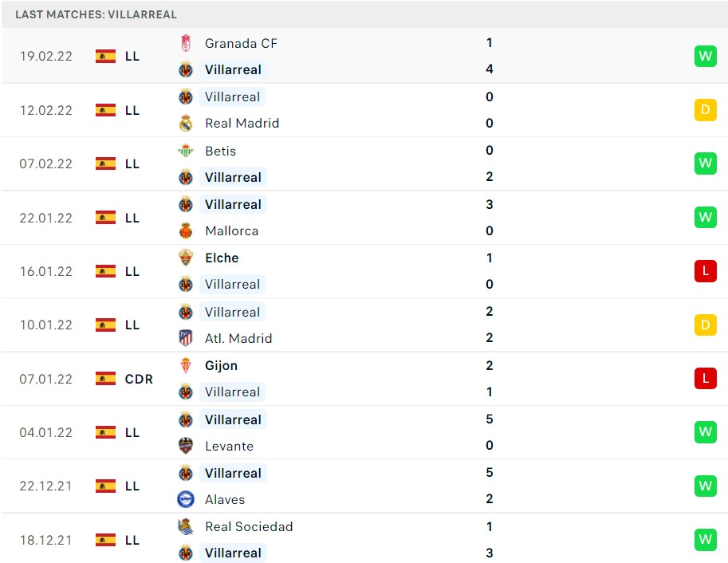Click the Elche club crest
Screen dimensions: 728x563
point(185,258)
